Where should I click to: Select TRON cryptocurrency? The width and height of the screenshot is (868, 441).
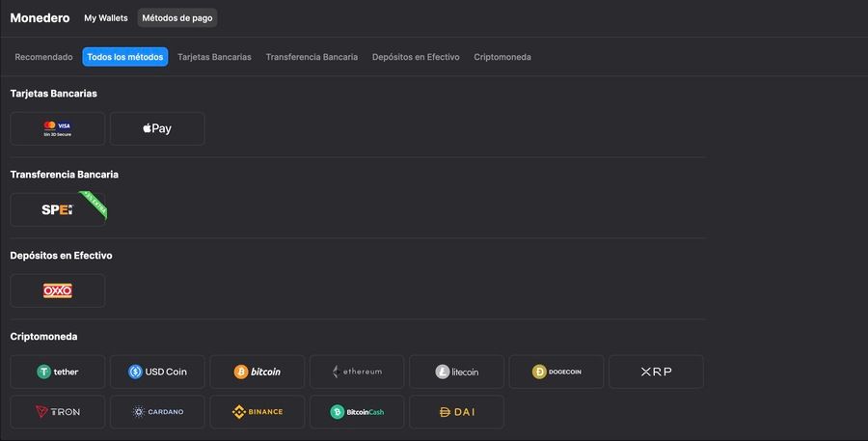[58, 412]
